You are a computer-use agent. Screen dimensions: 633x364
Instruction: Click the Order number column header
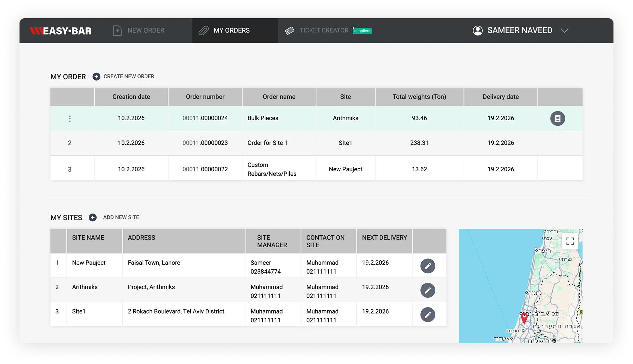pyautogui.click(x=205, y=97)
